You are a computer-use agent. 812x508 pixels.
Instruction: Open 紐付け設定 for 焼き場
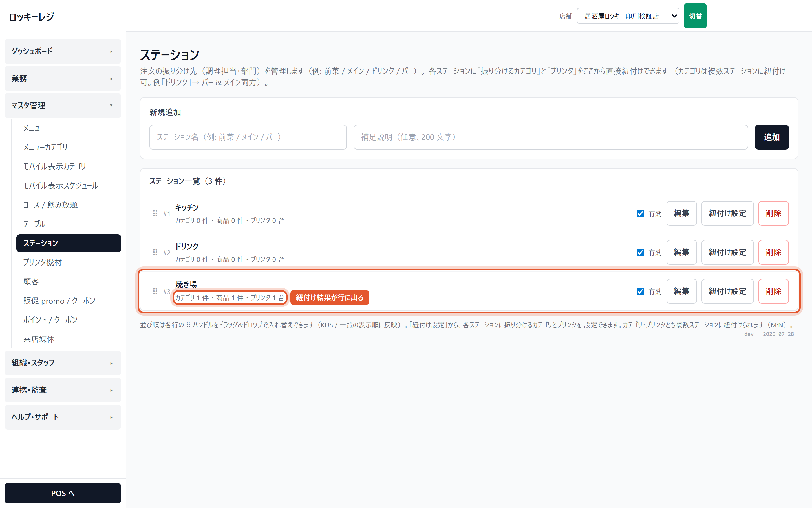(727, 291)
